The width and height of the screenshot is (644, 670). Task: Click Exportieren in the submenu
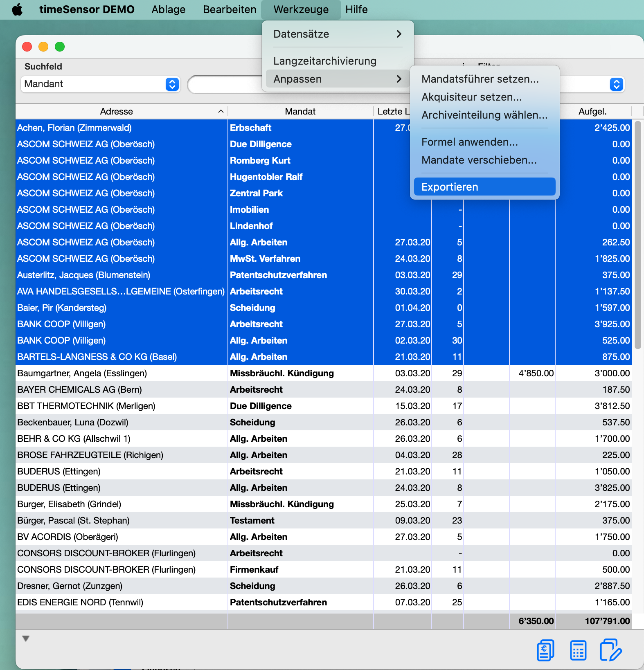(x=484, y=187)
